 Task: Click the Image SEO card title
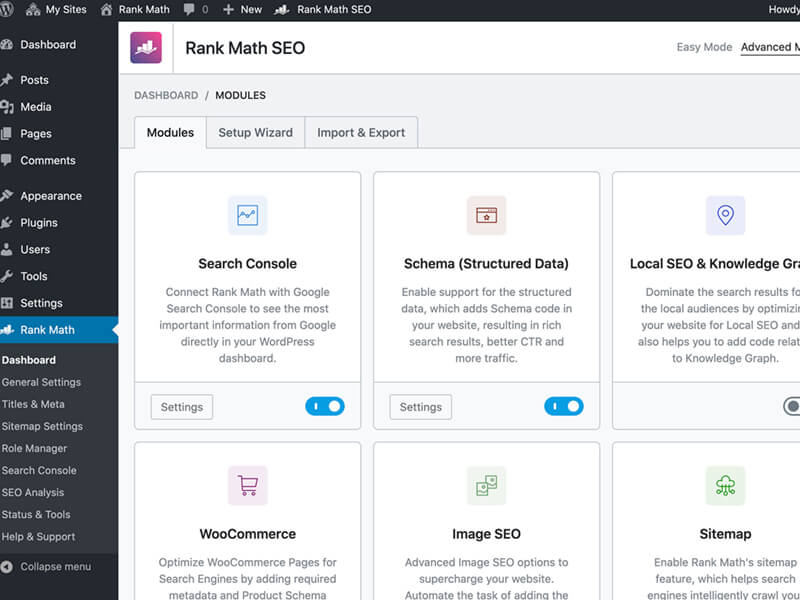click(x=486, y=534)
